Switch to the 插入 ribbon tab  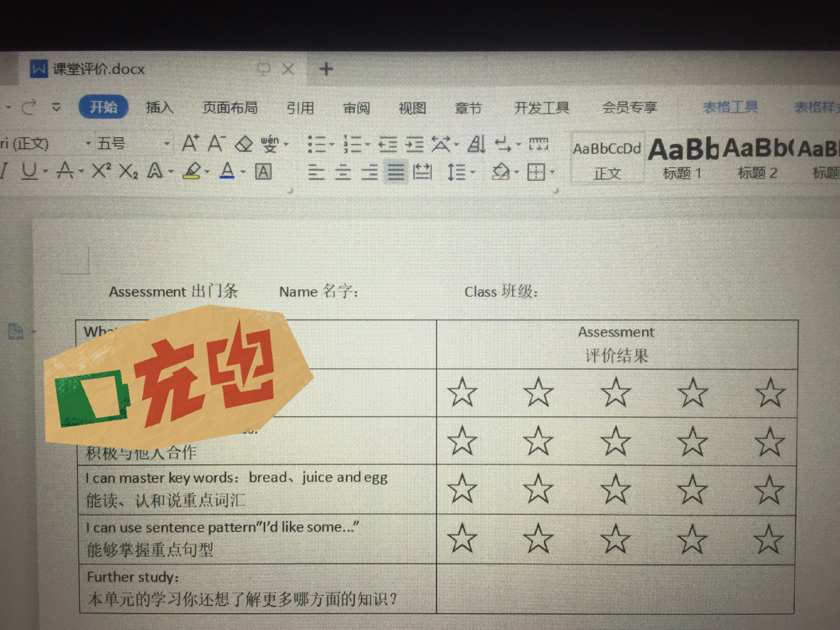click(x=160, y=107)
